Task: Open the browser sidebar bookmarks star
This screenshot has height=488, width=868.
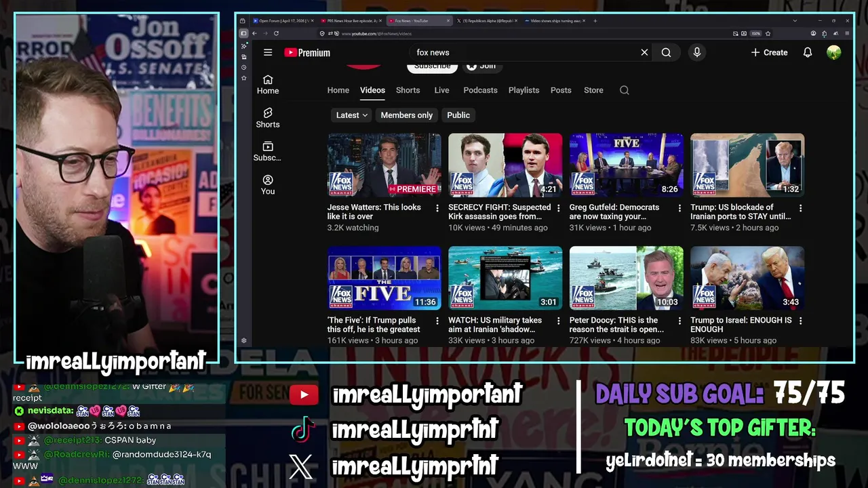Action: (x=243, y=78)
